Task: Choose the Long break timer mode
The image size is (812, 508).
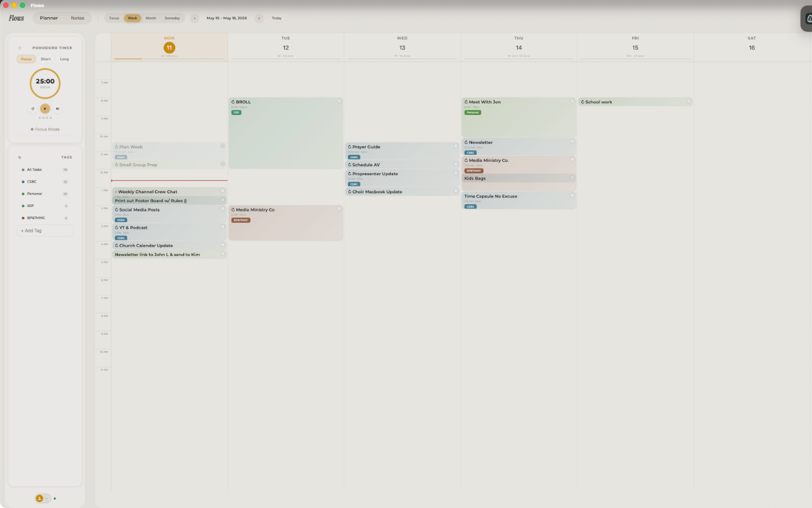Action: pos(65,59)
